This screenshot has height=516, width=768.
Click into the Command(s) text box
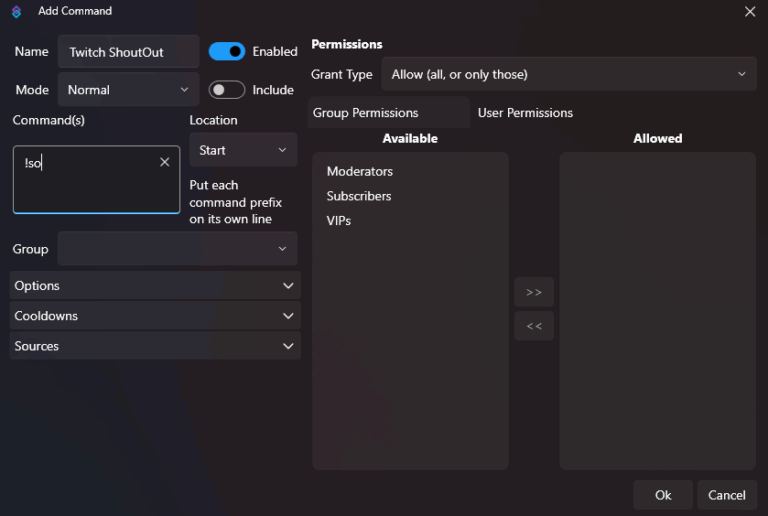[96, 179]
